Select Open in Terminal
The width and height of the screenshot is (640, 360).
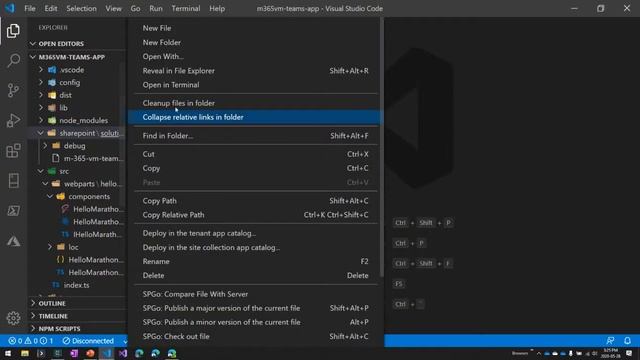(x=256, y=85)
